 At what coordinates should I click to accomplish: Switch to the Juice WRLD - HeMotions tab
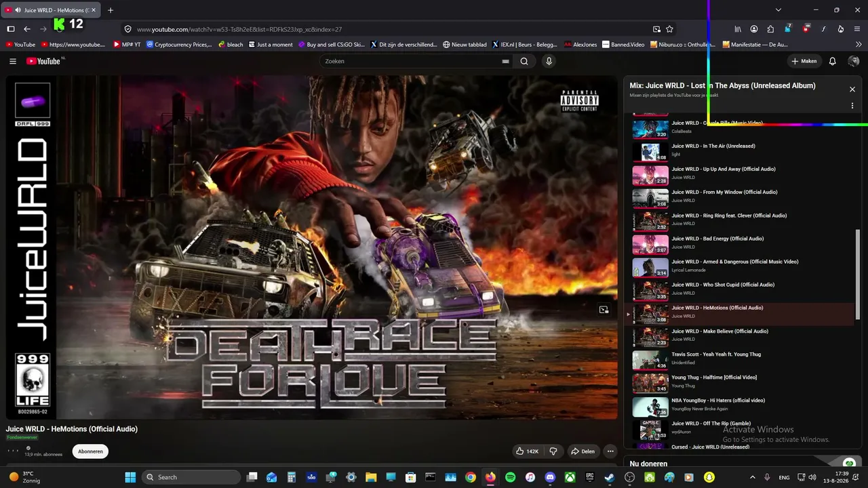[x=52, y=10]
